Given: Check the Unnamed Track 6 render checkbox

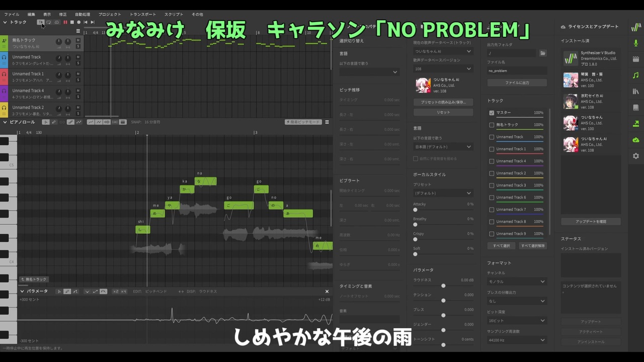Looking at the screenshot, I should [492, 198].
